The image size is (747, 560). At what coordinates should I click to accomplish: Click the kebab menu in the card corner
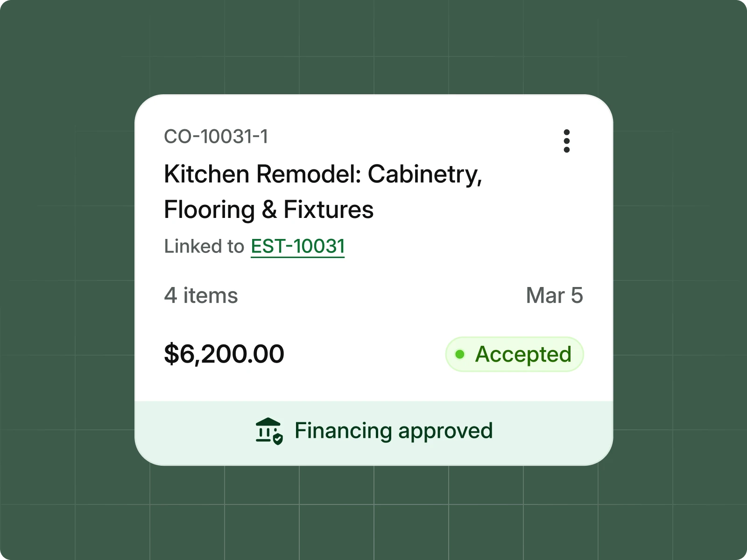[x=567, y=141]
